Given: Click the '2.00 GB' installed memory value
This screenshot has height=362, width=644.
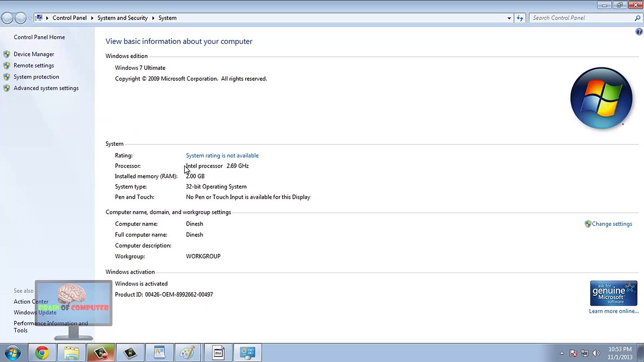Looking at the screenshot, I should [x=195, y=176].
